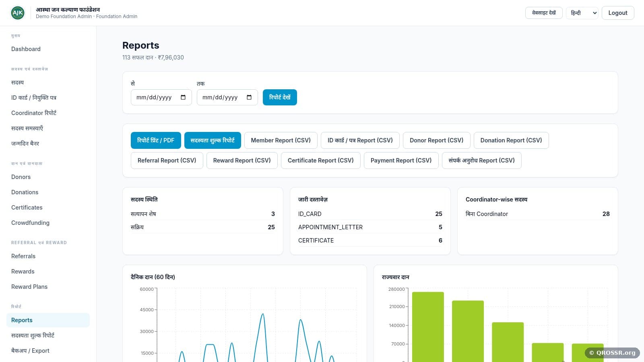
Task: Open the blue सदस्यता शुल्क रिपोर्ट button
Action: click(213, 140)
